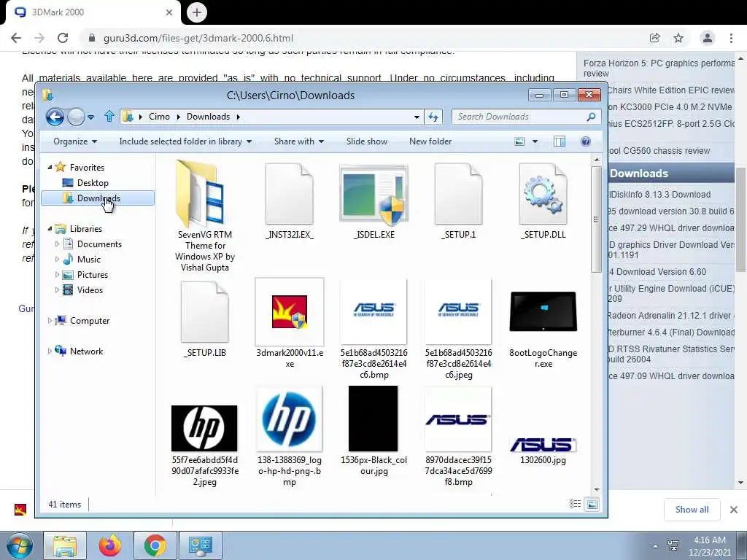
Task: Expand the Computer tree node
Action: point(50,321)
